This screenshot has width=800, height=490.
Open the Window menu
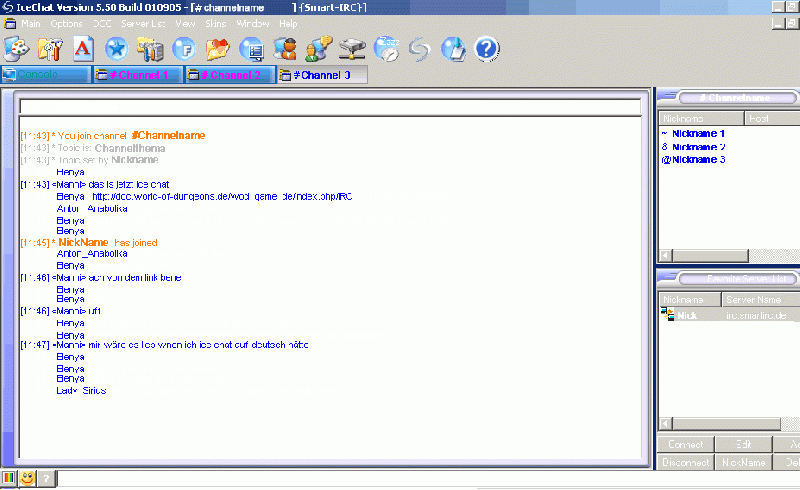253,23
